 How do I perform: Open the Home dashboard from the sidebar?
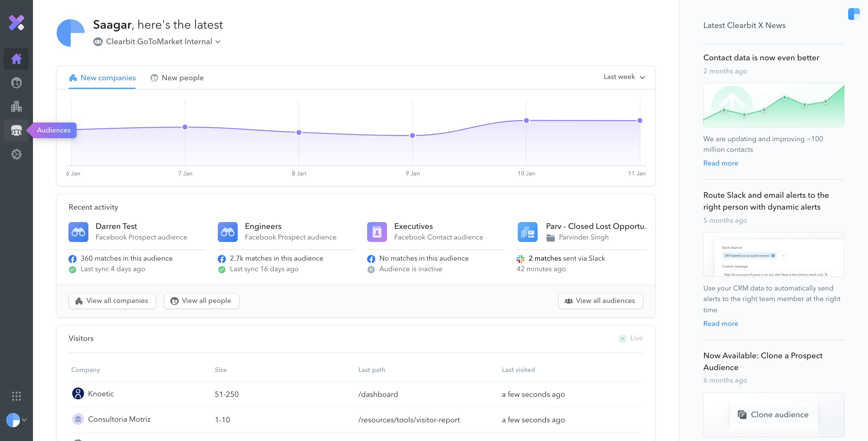pos(16,59)
